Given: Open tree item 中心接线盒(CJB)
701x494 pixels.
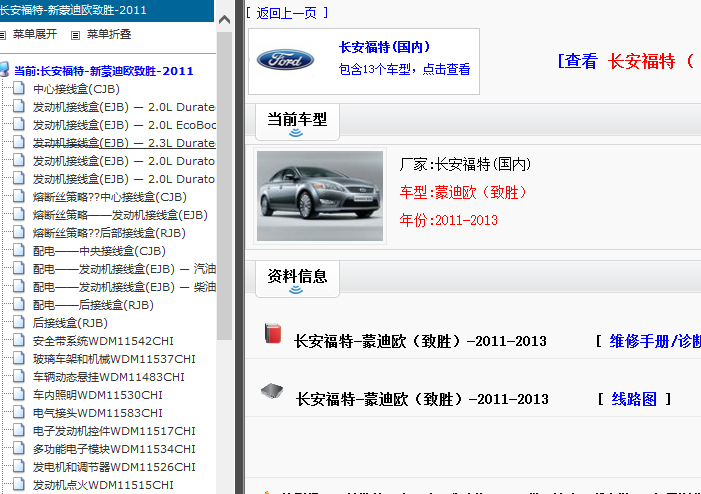Looking at the screenshot, I should coord(76,89).
